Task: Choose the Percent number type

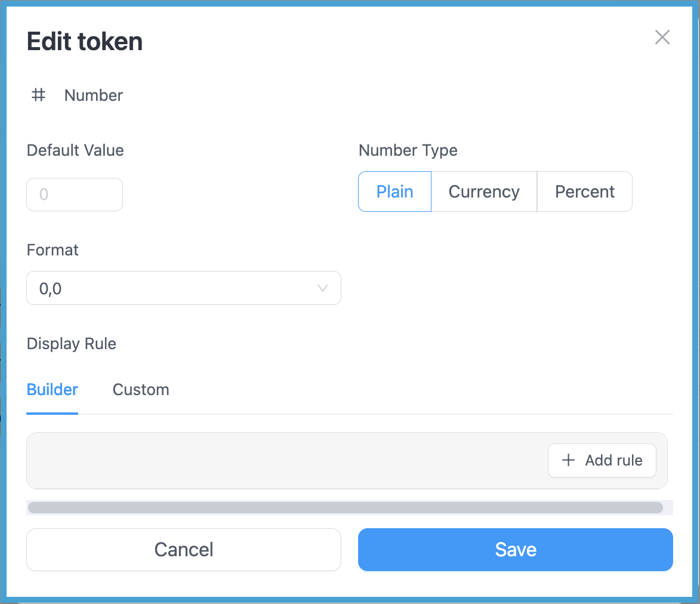Action: [585, 192]
